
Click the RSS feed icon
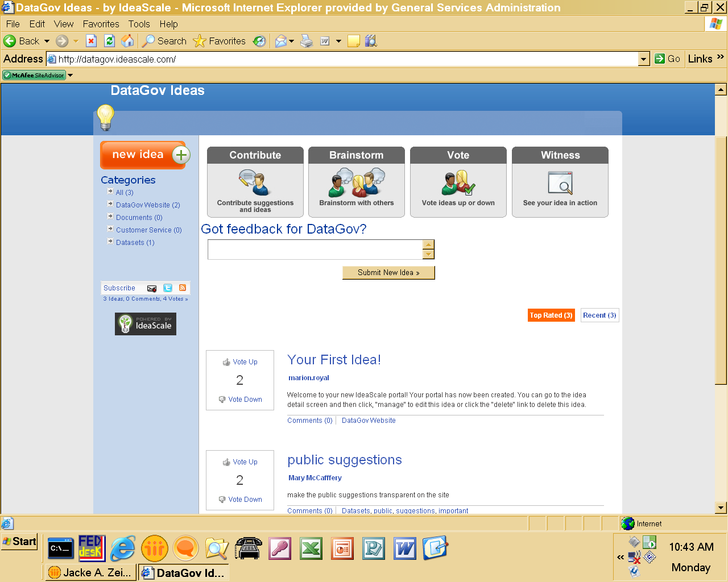click(x=183, y=288)
